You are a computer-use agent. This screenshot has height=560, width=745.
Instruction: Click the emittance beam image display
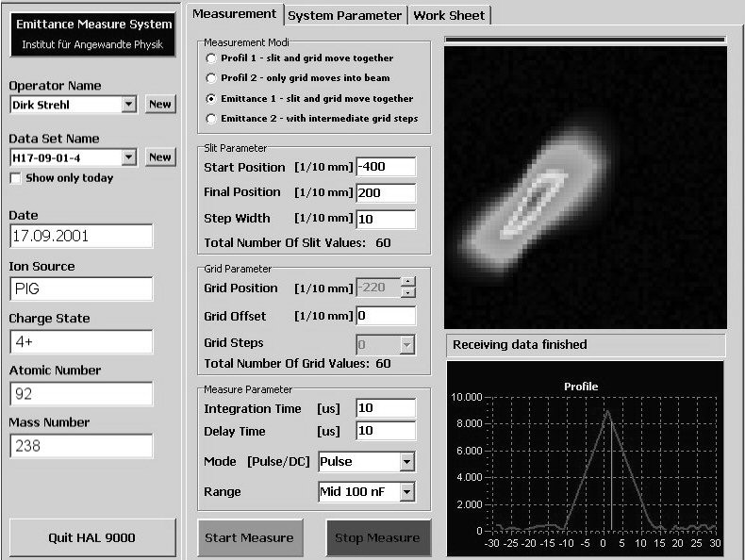(x=585, y=187)
